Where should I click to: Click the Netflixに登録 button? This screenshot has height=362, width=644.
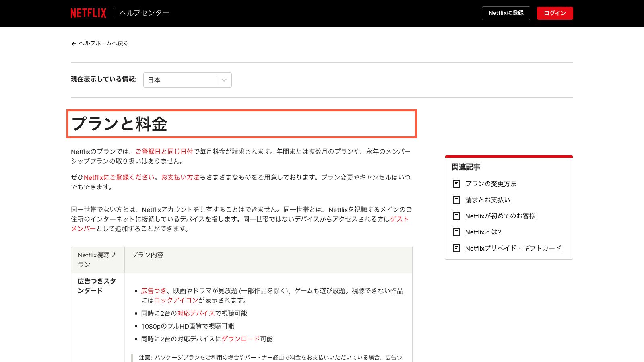(506, 13)
